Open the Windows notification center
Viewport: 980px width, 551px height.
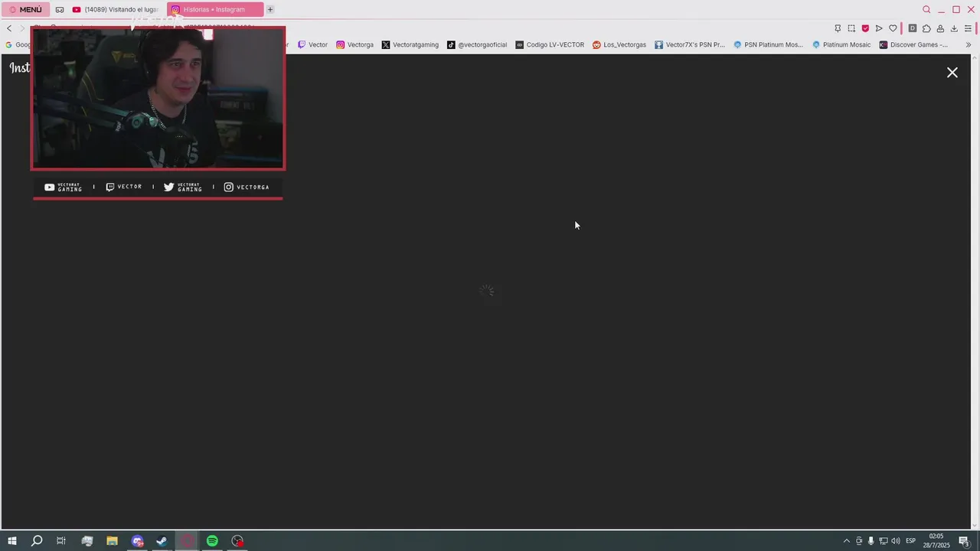click(x=965, y=541)
